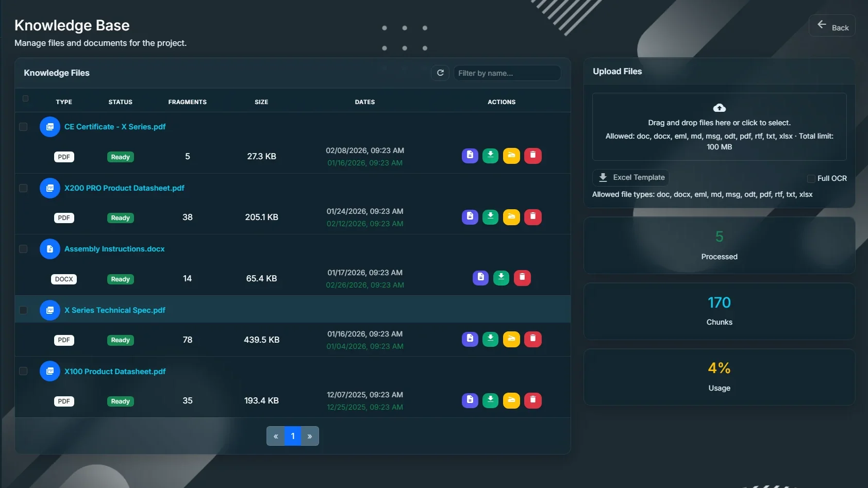Open X100 Product Datasheet.pdf link

click(115, 372)
